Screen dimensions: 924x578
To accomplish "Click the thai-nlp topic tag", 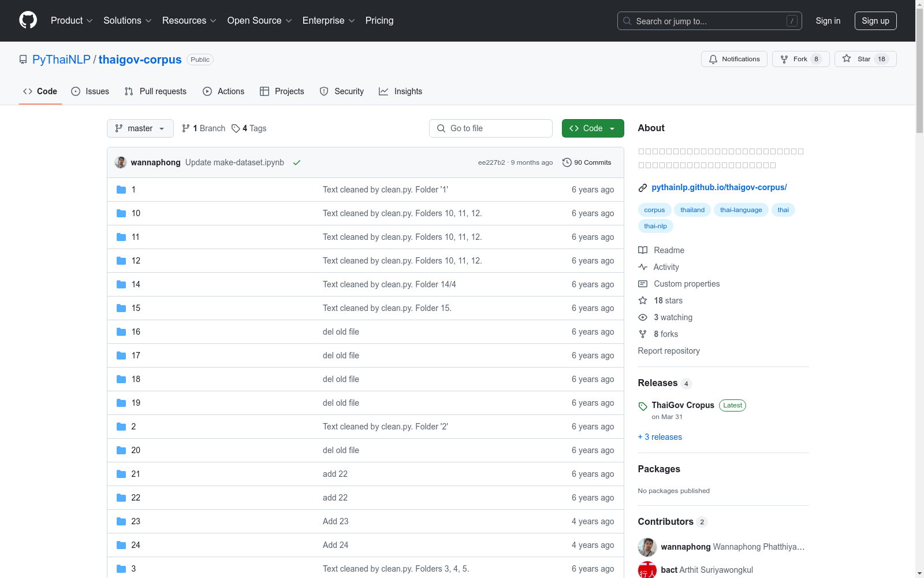I will (655, 226).
